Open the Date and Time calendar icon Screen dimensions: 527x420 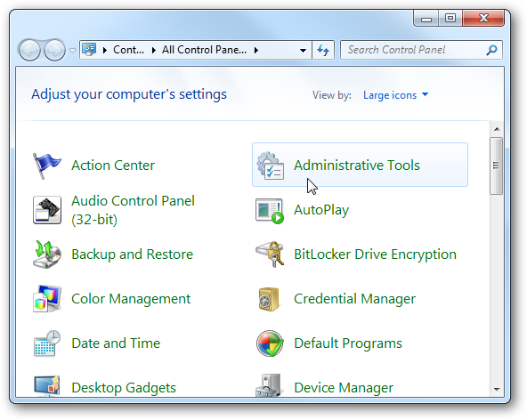[47, 343]
